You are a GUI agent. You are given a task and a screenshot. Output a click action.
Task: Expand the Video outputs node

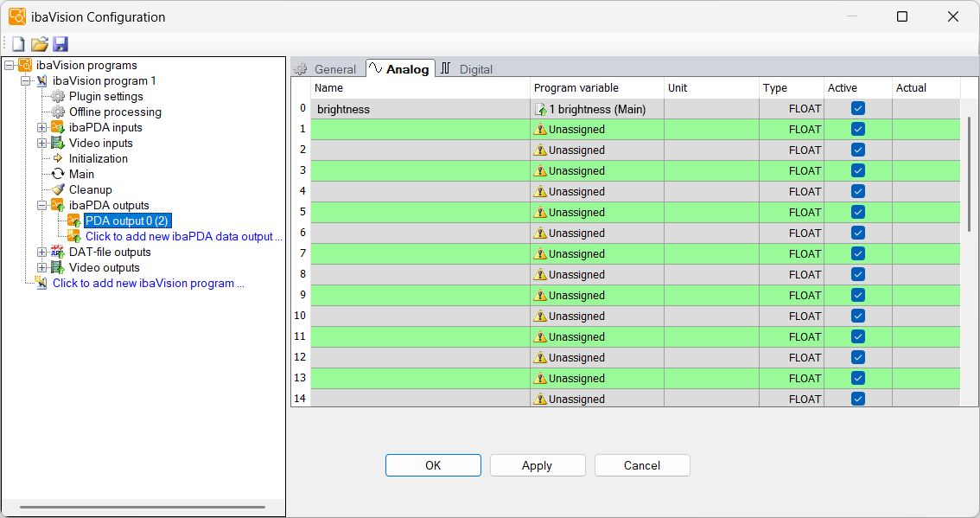click(41, 268)
